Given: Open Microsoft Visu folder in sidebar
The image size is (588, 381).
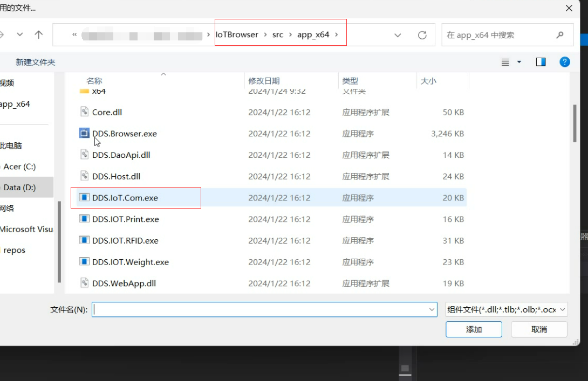Looking at the screenshot, I should (26, 229).
